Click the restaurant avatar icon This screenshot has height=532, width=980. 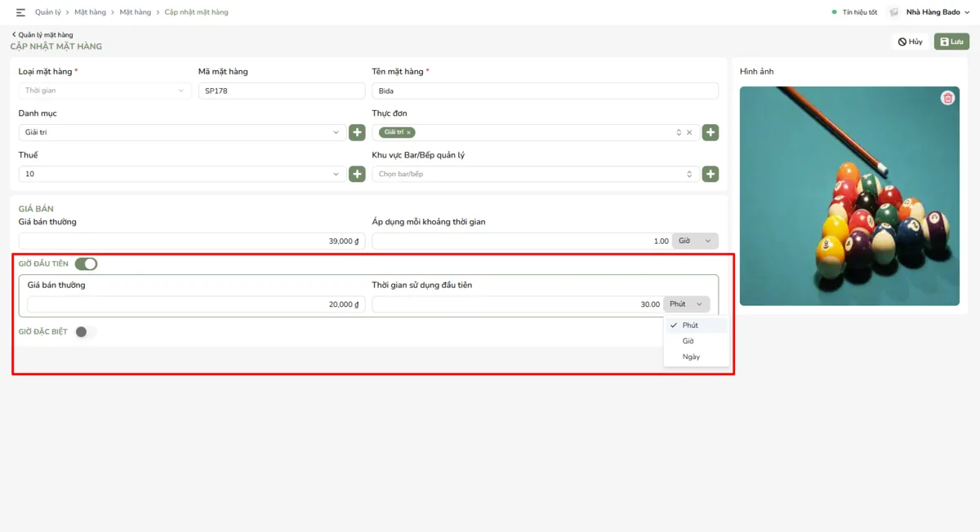[894, 12]
